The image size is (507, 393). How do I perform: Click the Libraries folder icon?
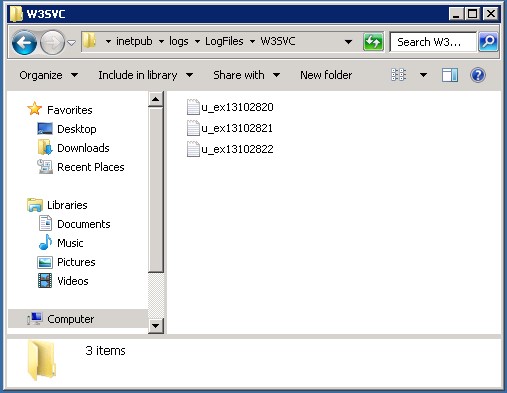35,205
